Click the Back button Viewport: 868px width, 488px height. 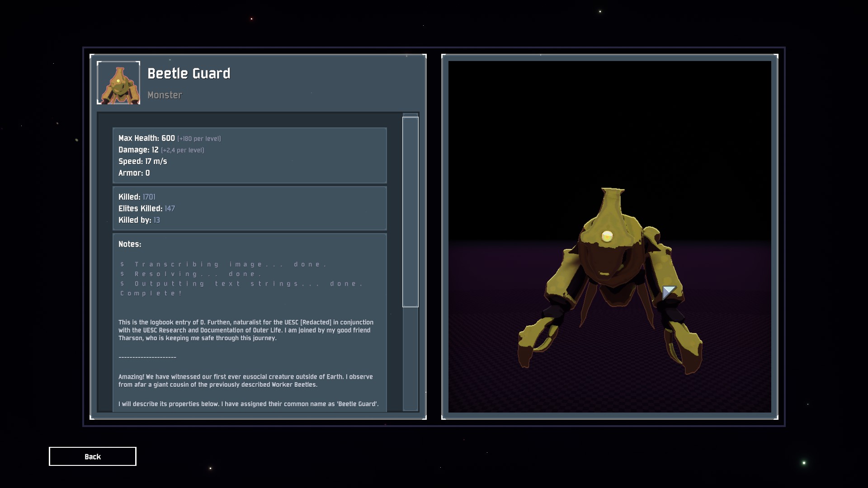point(92,456)
